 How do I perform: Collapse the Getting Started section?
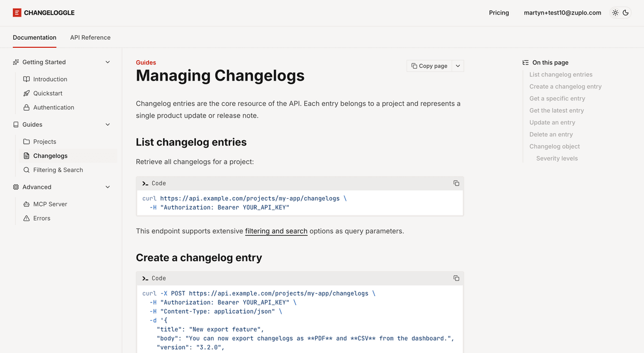[108, 62]
